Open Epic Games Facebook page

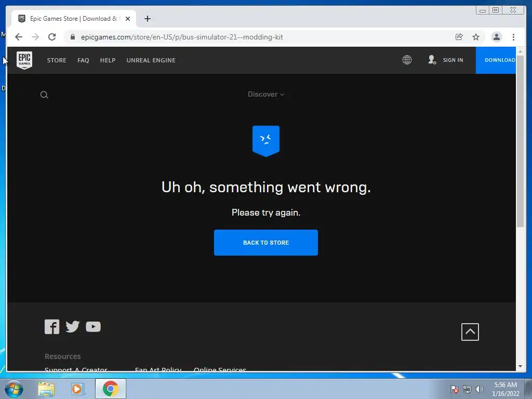click(x=52, y=327)
